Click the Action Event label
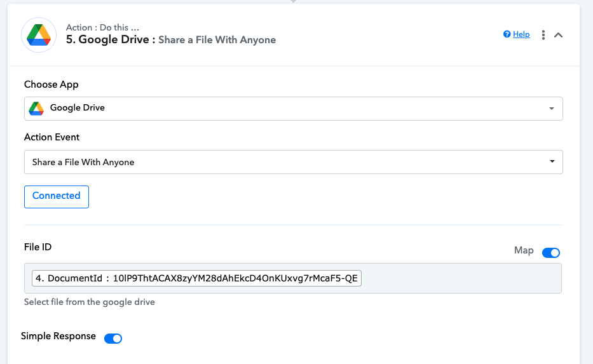Screen dimensions: 593x364 [52, 137]
